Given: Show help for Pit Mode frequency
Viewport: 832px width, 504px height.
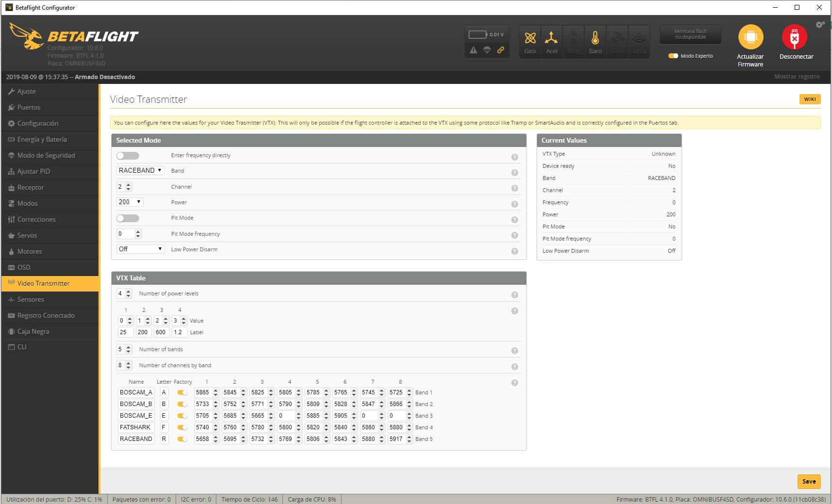Looking at the screenshot, I should (515, 235).
